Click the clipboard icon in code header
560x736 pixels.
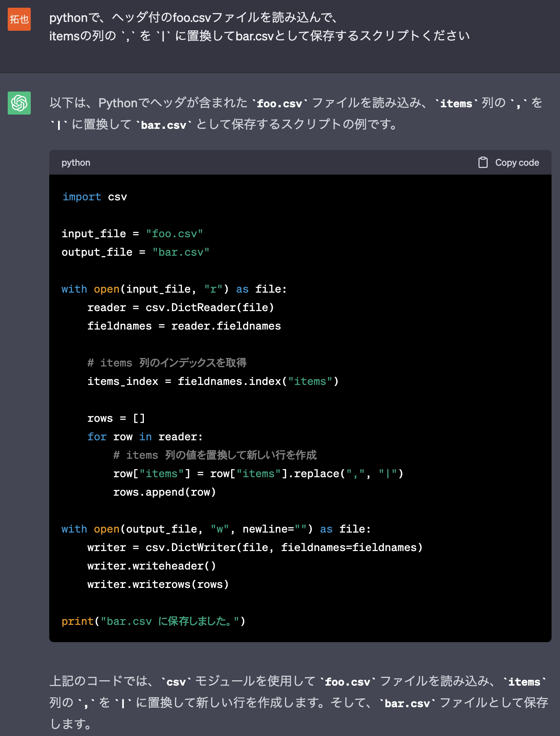pyautogui.click(x=483, y=163)
